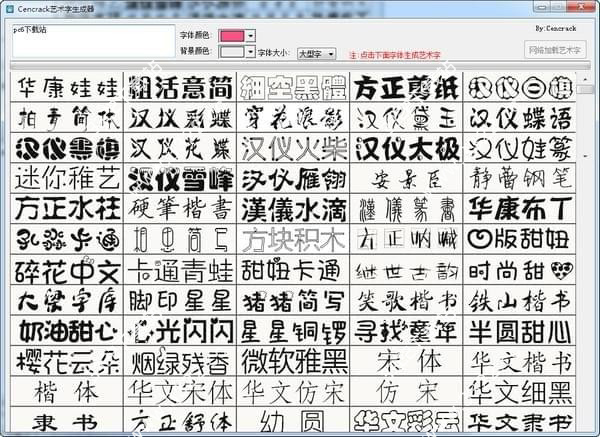The image size is (600, 437).
Task: Select the 細空黑體 outline font sample
Action: [293, 87]
